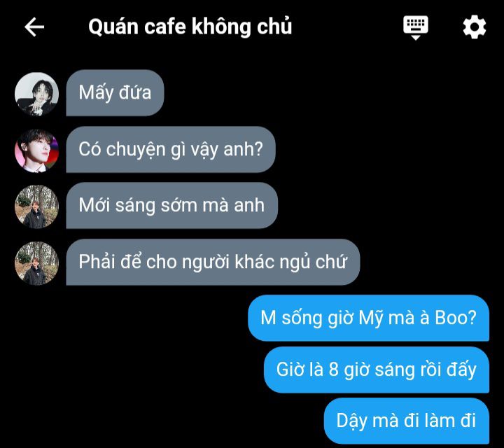Select the "Mới sáng sớm mà anh" bubble
This screenshot has height=448, width=504.
click(x=171, y=205)
